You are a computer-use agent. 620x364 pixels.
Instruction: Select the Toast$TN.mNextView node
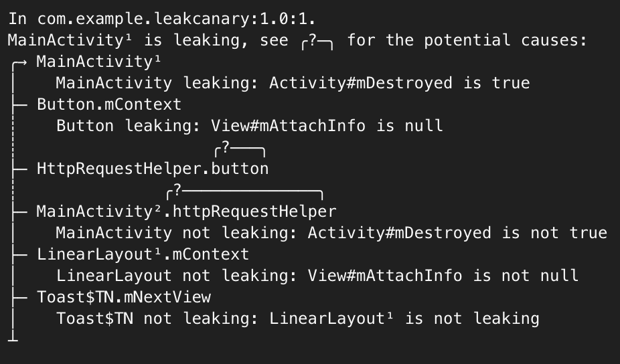(x=124, y=297)
